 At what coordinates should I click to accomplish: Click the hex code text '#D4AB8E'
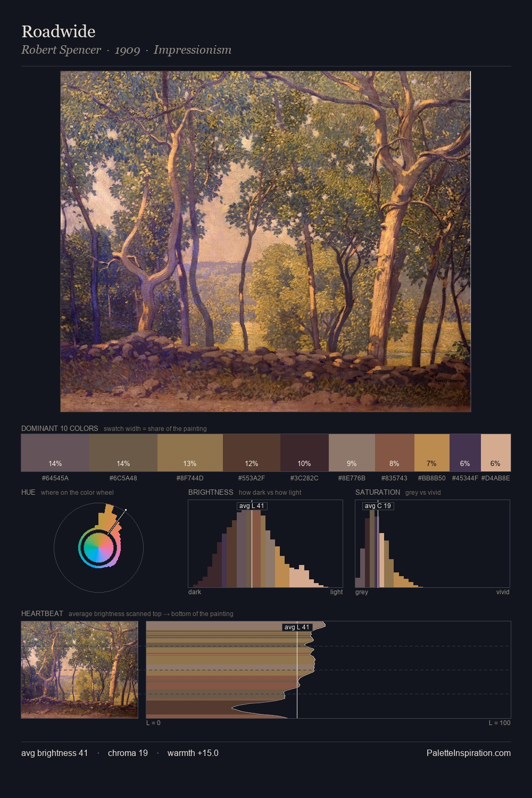[496, 478]
